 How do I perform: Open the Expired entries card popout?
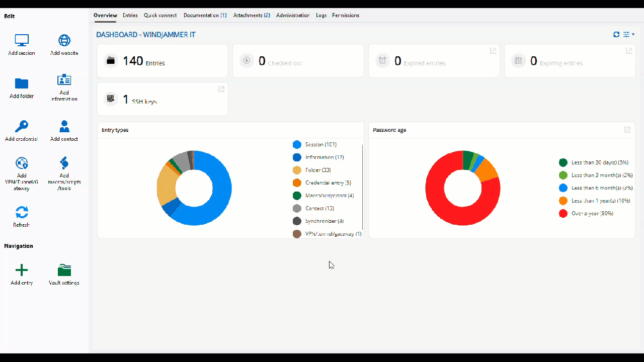pyautogui.click(x=493, y=51)
